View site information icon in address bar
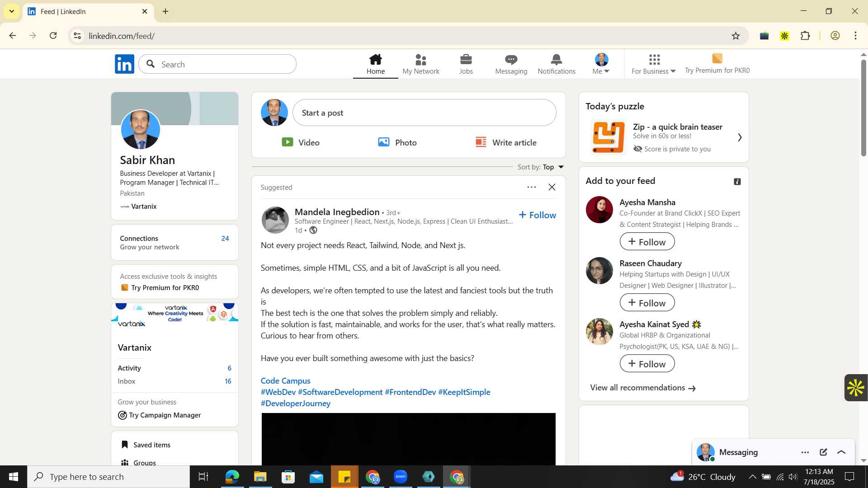This screenshot has width=868, height=488. point(77,36)
